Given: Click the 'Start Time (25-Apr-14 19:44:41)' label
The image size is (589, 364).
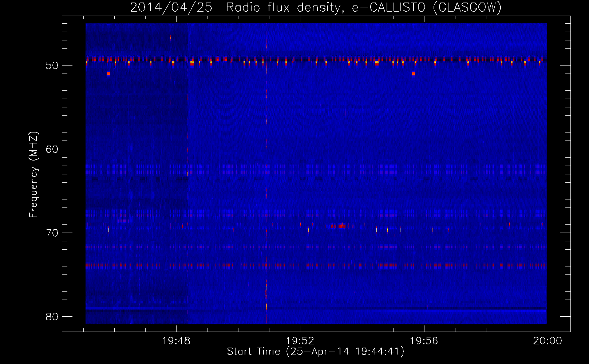Looking at the screenshot, I should [x=316, y=352].
